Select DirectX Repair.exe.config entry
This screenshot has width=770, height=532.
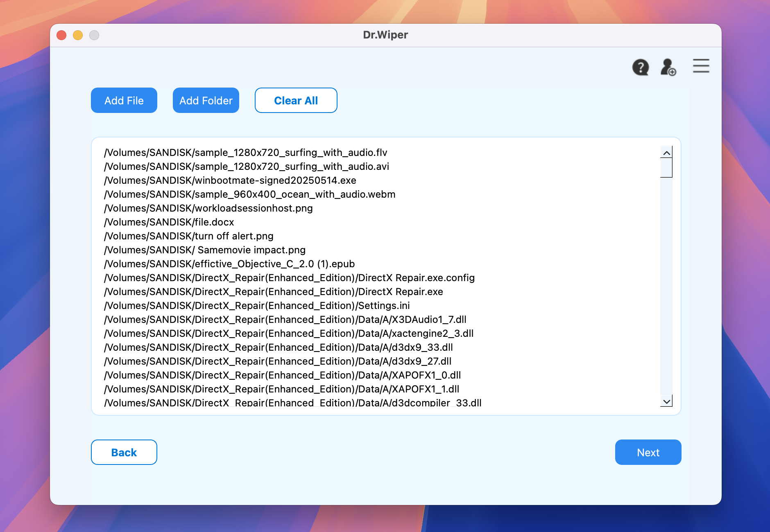pos(290,278)
